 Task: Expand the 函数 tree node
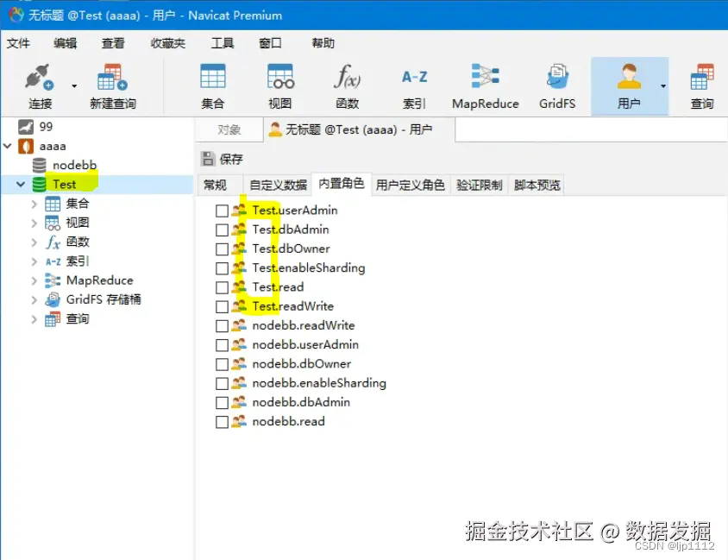(x=34, y=242)
